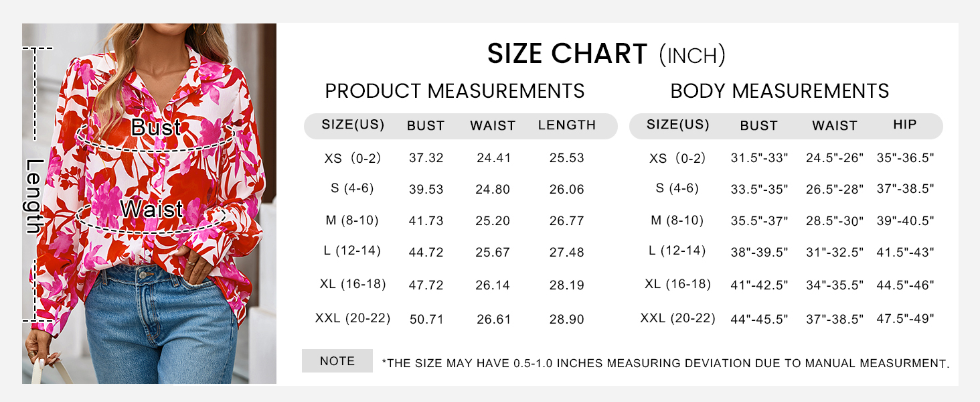
Task: Select product length value 28.90 for XXL
Action: (x=567, y=320)
